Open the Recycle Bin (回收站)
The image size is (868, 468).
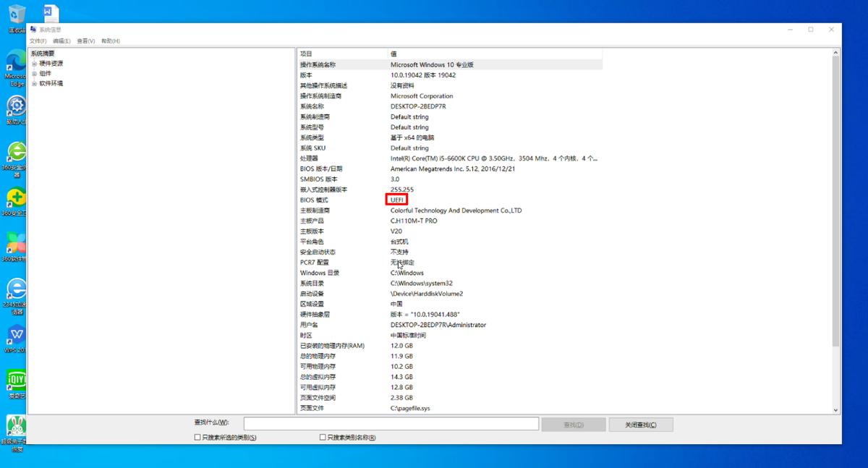pos(15,14)
